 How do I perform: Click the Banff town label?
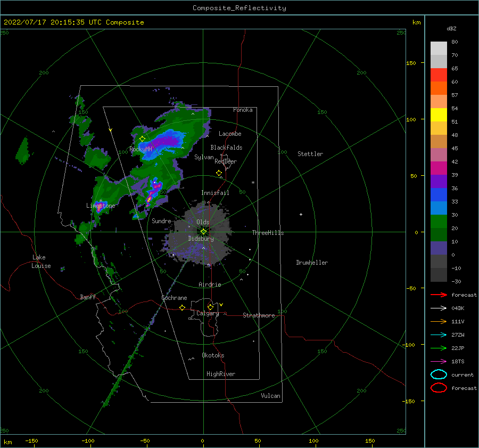[x=88, y=297]
